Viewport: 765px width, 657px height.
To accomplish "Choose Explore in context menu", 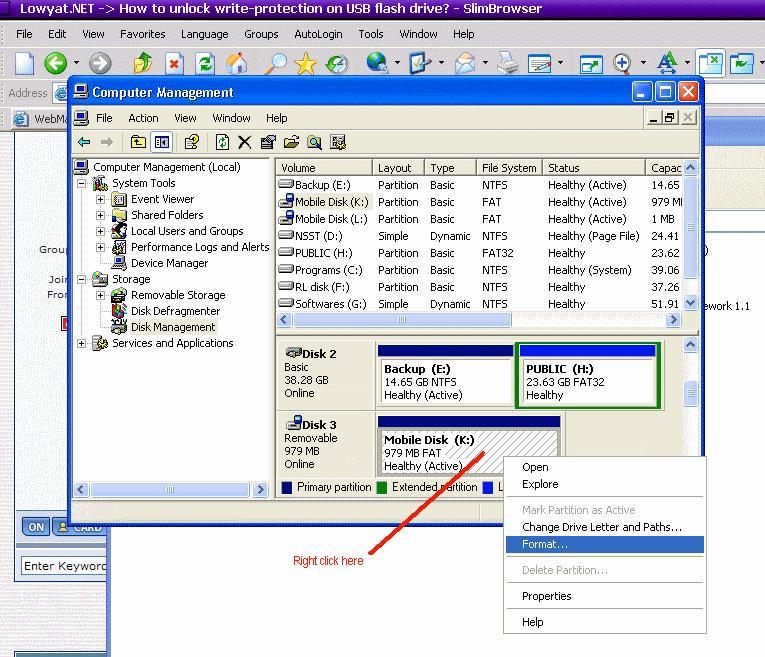I will coord(604,484).
